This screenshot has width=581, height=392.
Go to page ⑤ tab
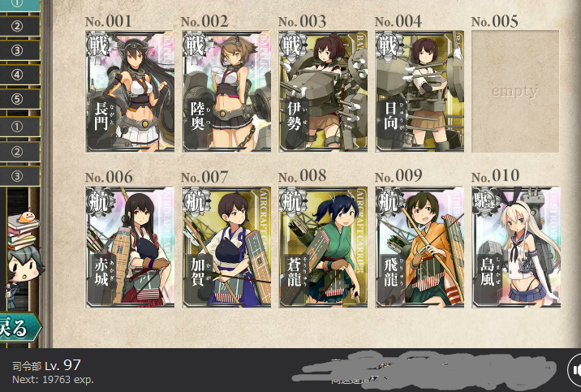[x=19, y=99]
